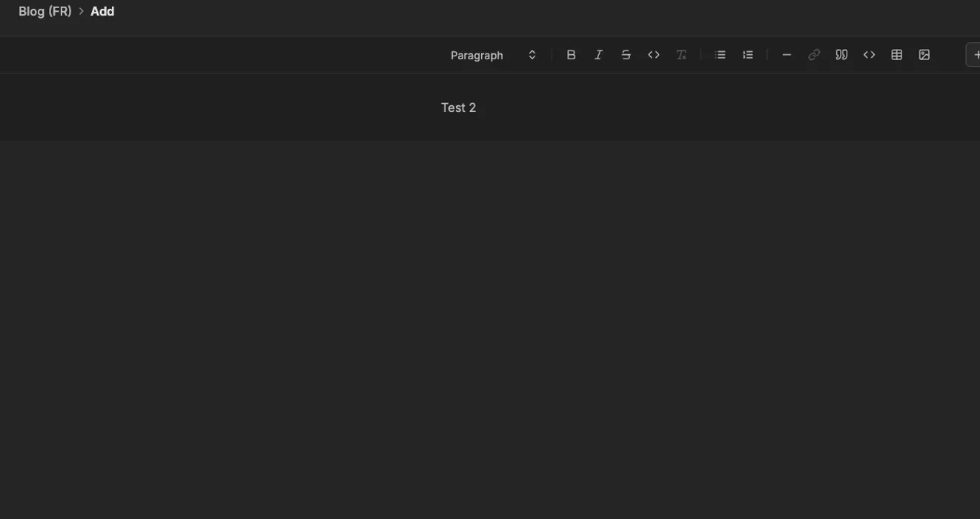This screenshot has height=519, width=980.
Task: Insert an image
Action: (x=924, y=55)
